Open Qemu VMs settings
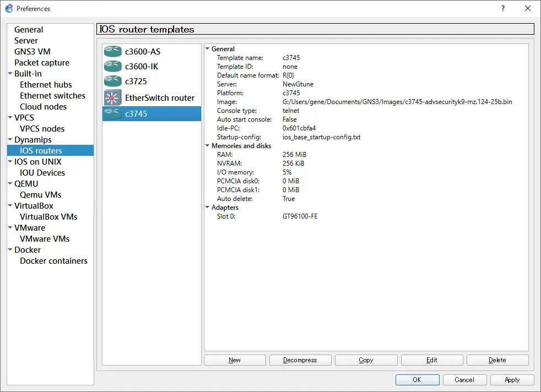Screen dimensions: 541x392 41,195
